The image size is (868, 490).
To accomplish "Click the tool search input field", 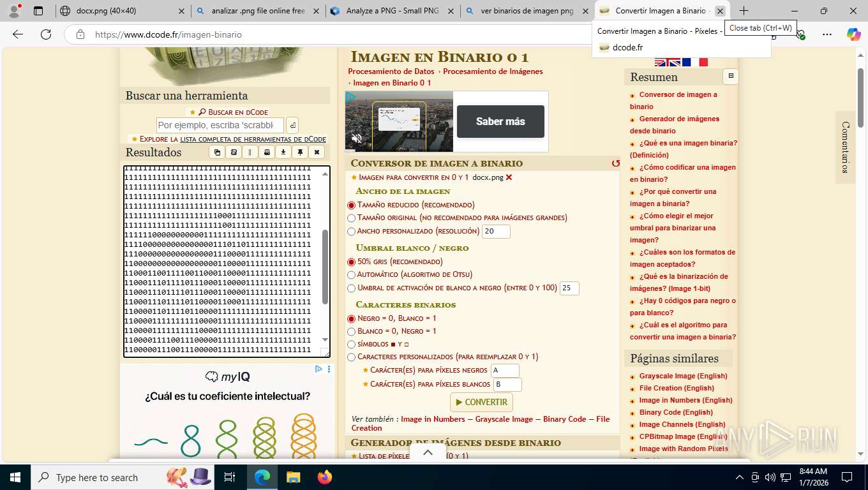I will (220, 125).
